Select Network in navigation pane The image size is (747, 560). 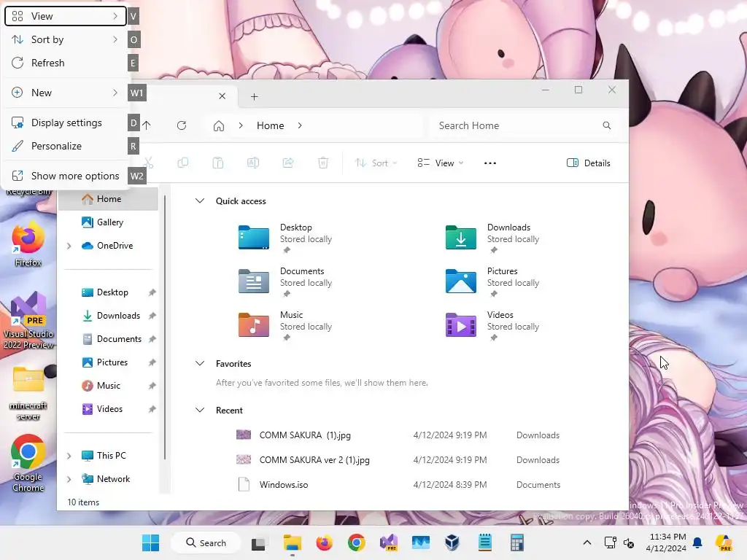pos(113,479)
